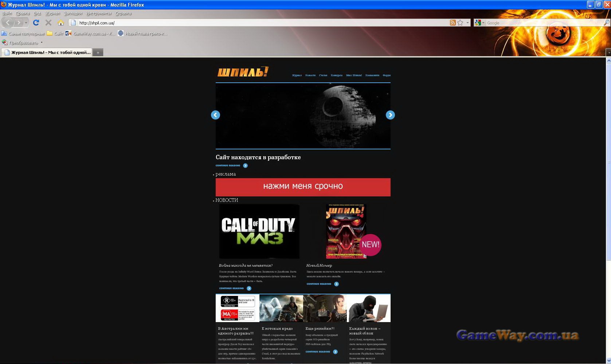This screenshot has width=611, height=364.
Task: Click the search magnifier icon
Action: point(606,23)
